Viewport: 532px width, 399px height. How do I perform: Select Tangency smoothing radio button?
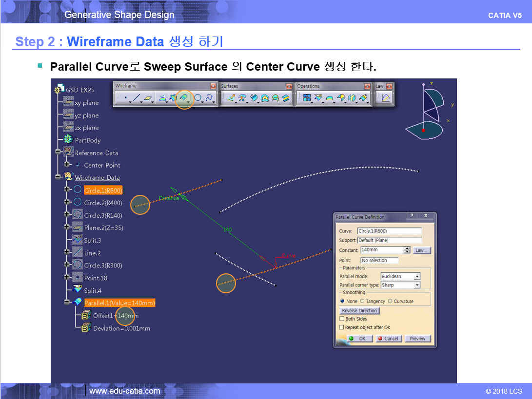[x=362, y=301]
